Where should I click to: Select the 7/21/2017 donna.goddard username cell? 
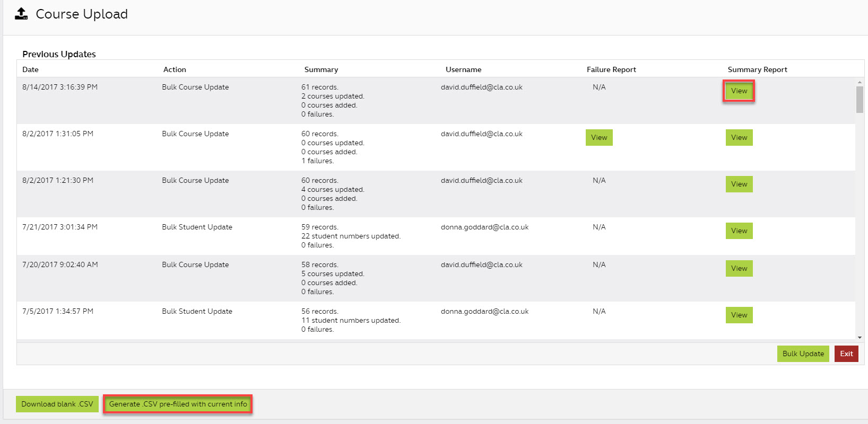pos(484,227)
